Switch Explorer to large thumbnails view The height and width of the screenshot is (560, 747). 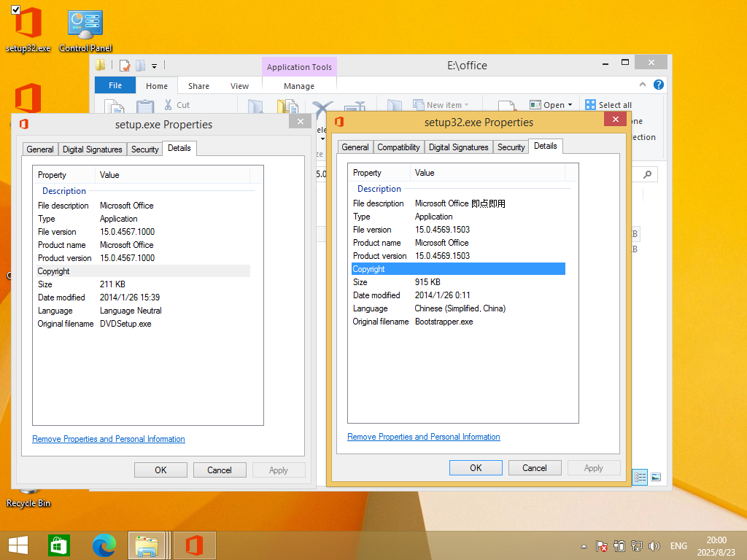click(x=656, y=478)
